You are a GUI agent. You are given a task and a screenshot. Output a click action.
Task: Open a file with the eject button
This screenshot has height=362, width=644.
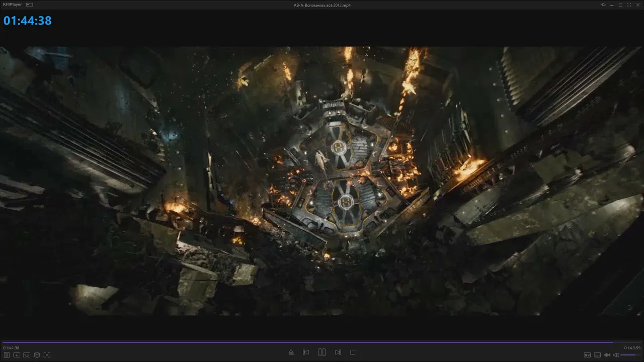pyautogui.click(x=291, y=352)
